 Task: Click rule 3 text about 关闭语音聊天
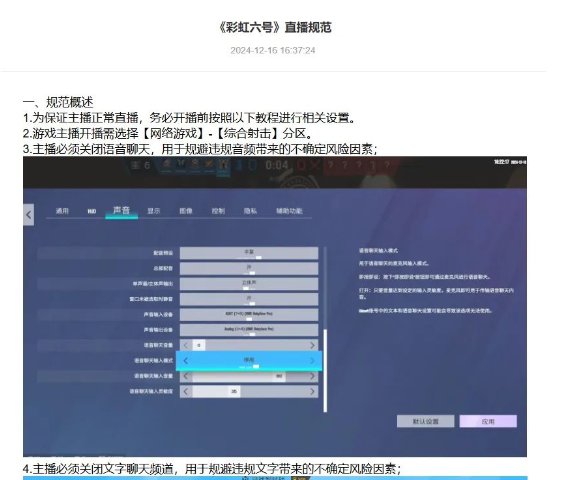tap(200, 149)
